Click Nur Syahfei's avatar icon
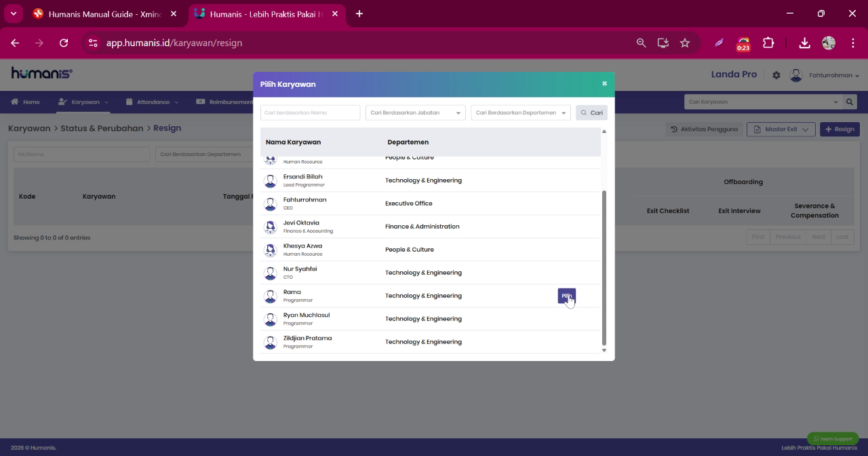 click(271, 273)
